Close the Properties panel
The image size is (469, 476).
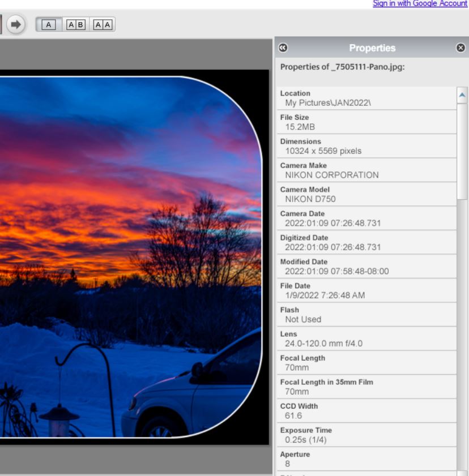point(461,48)
